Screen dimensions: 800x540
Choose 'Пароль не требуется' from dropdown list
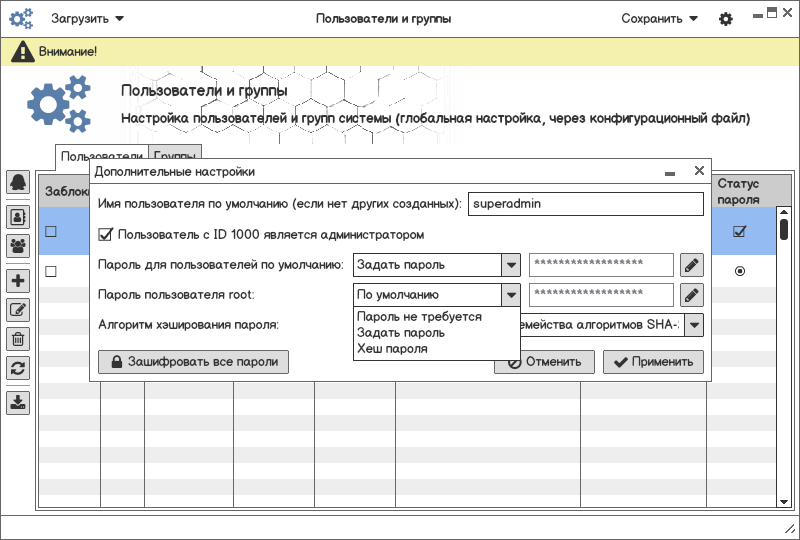[419, 317]
